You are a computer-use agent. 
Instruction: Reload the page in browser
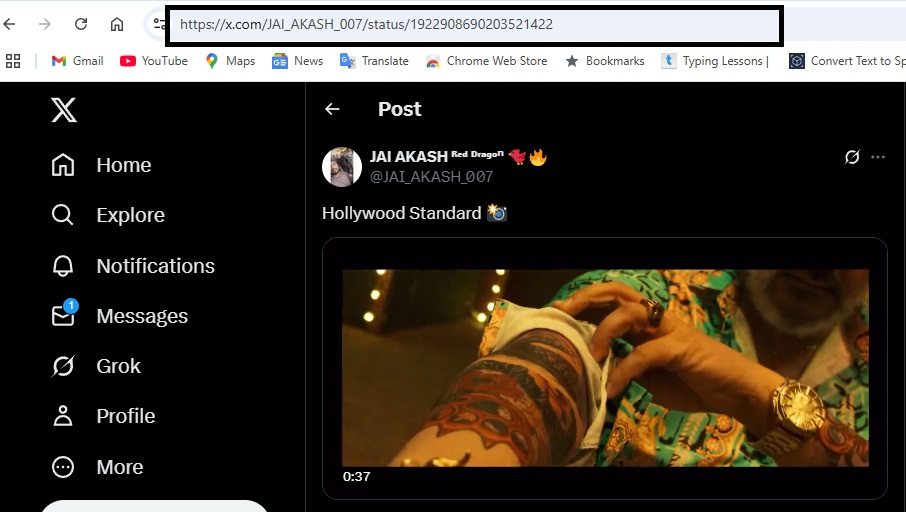pyautogui.click(x=81, y=24)
